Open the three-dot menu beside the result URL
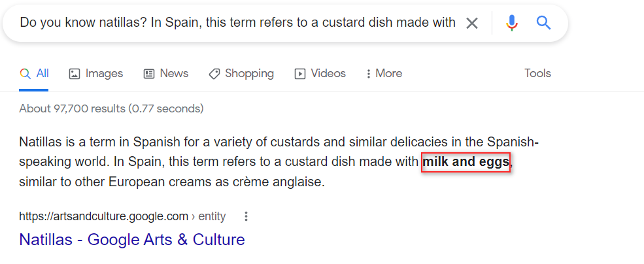The width and height of the screenshot is (644, 264). [x=246, y=216]
